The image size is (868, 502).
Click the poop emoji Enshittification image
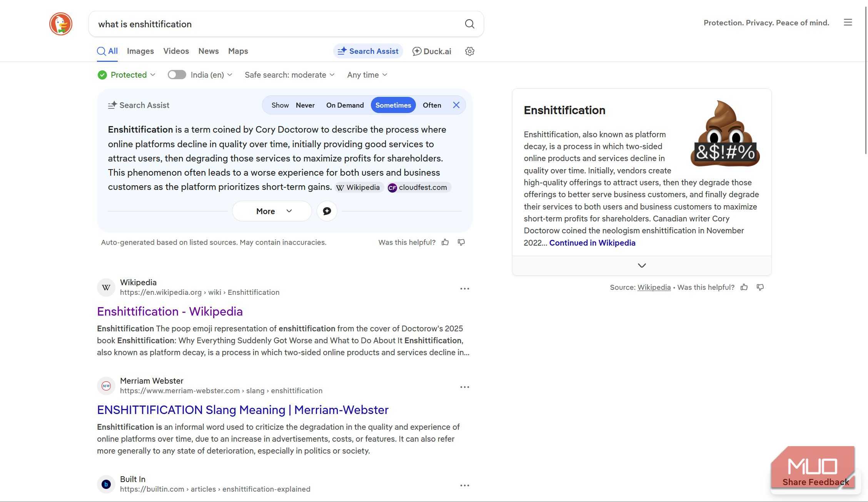pyautogui.click(x=725, y=133)
